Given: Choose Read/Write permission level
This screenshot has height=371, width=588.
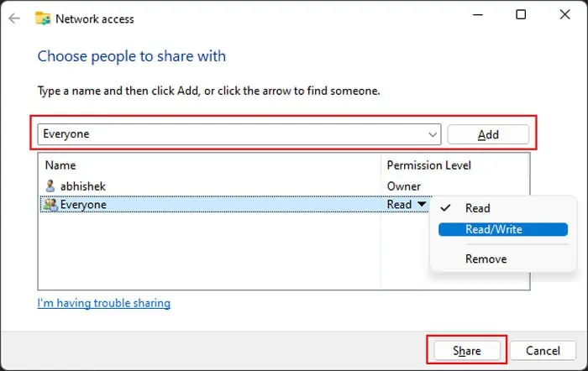Looking at the screenshot, I should 494,230.
